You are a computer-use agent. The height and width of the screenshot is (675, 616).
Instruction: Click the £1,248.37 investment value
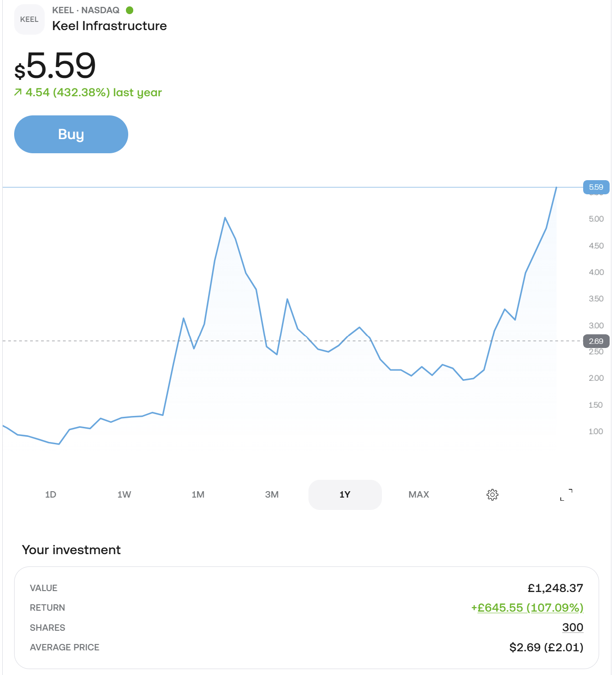pyautogui.click(x=555, y=588)
